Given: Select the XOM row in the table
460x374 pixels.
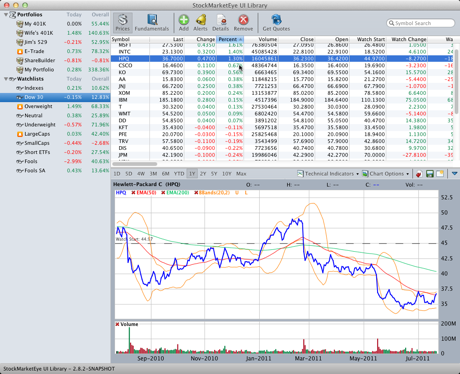Looking at the screenshot, I should click(283, 93).
